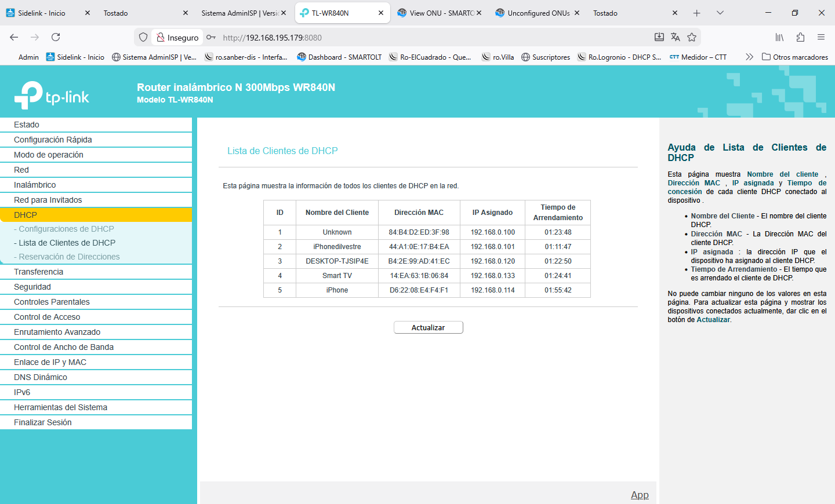This screenshot has height=504, width=835.
Task: Open the application hamburger menu
Action: coord(821,37)
